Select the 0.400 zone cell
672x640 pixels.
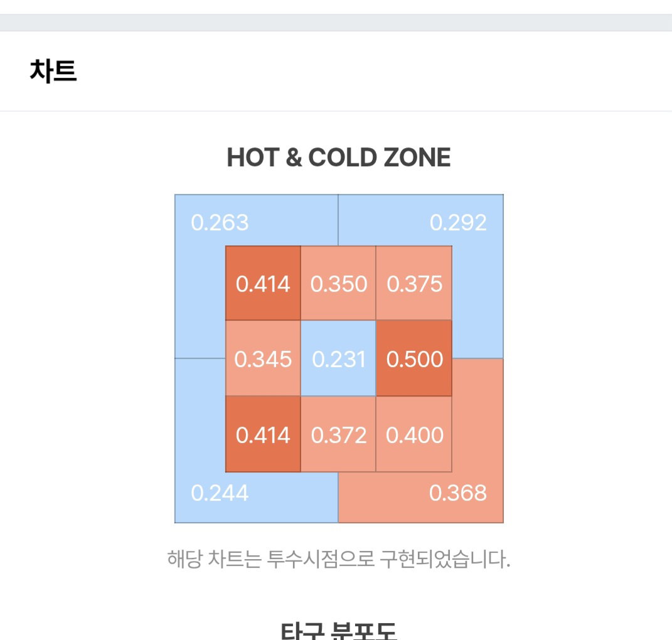click(x=414, y=434)
